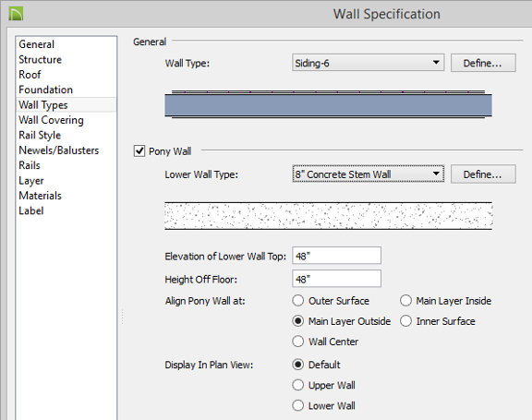Choose Main Layer Inside alignment
The height and width of the screenshot is (420, 532).
(405, 301)
